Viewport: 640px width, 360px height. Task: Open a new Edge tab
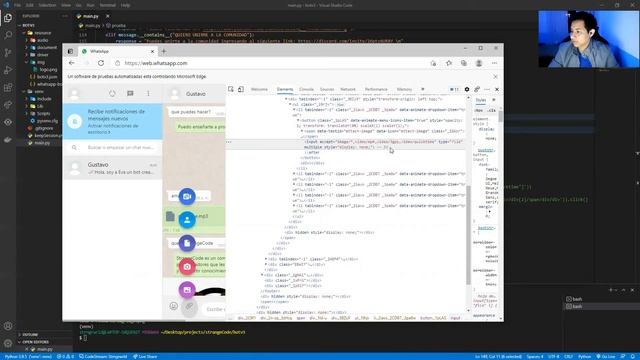click(x=164, y=51)
